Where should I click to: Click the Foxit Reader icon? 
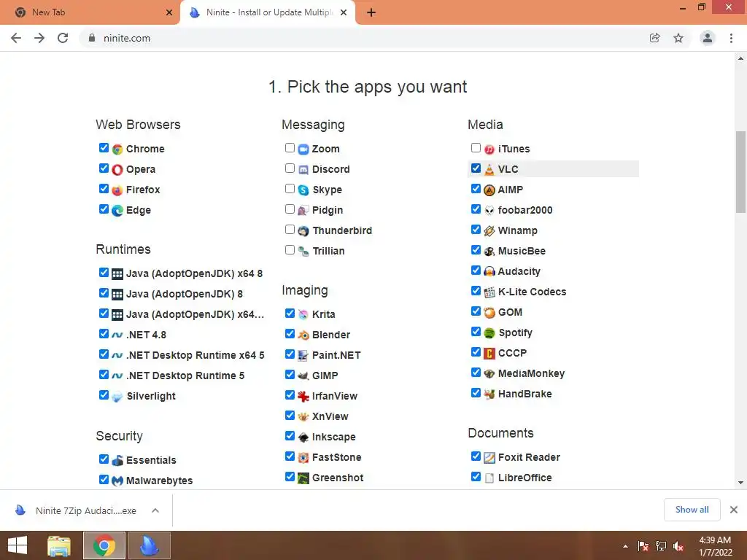[x=489, y=458]
